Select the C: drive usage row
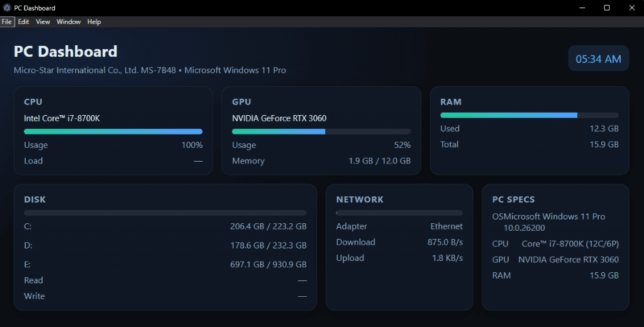 point(165,226)
